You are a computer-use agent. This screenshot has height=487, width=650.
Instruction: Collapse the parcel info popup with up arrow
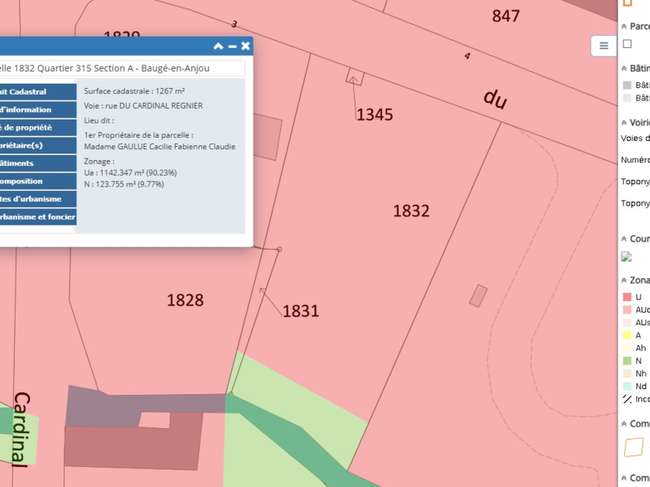(218, 46)
